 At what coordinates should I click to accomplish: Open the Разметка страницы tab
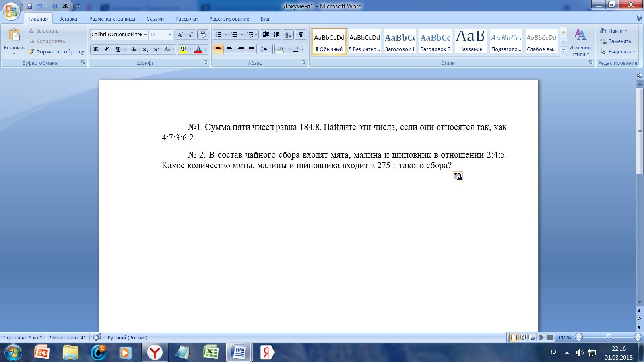[x=112, y=19]
